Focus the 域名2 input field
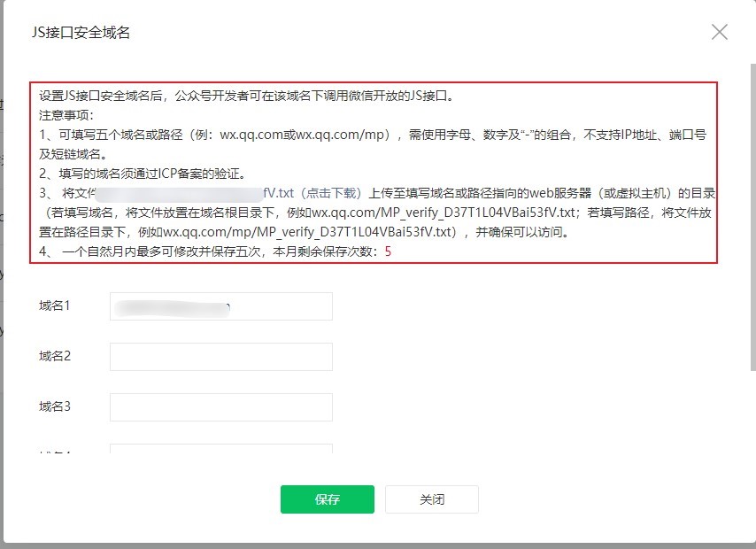 coord(221,357)
